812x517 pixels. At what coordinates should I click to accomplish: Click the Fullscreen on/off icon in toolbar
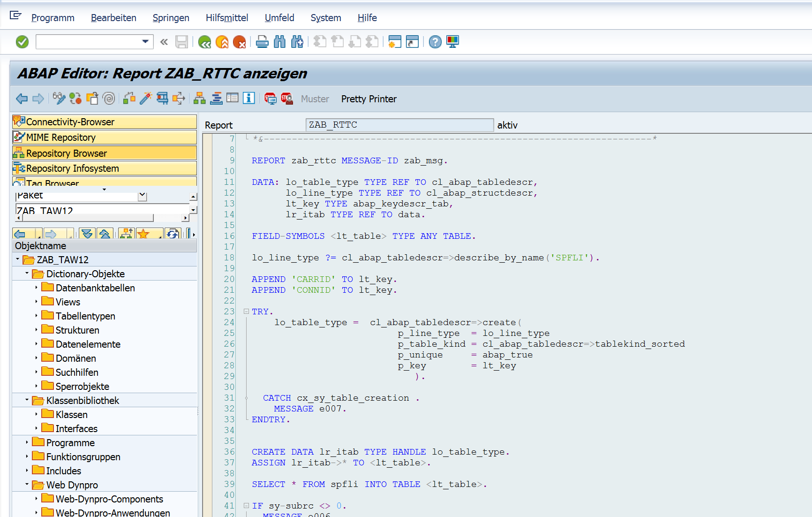click(233, 98)
